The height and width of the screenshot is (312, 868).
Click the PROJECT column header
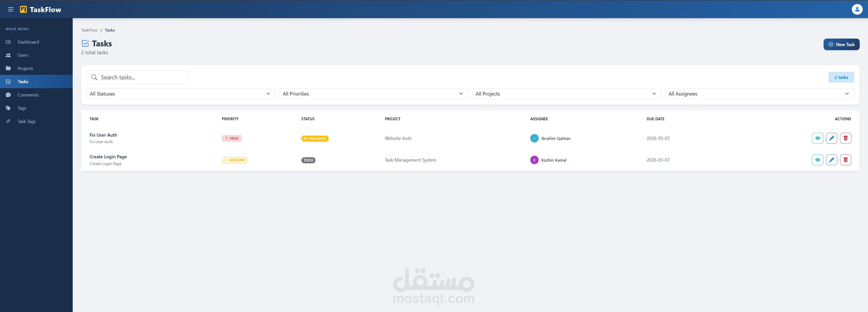click(x=392, y=119)
